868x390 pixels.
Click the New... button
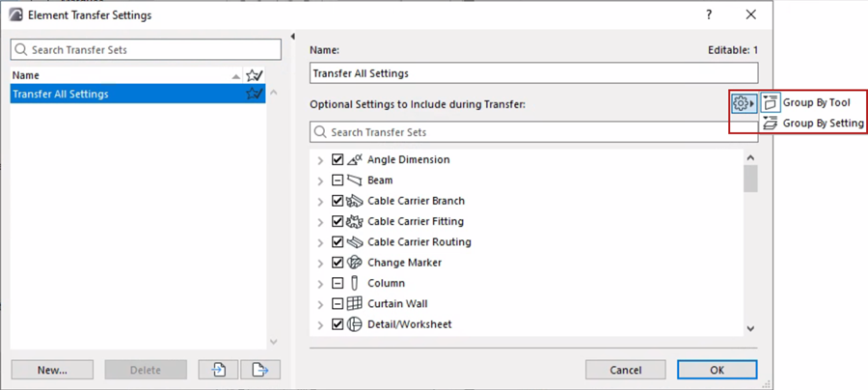click(x=52, y=370)
